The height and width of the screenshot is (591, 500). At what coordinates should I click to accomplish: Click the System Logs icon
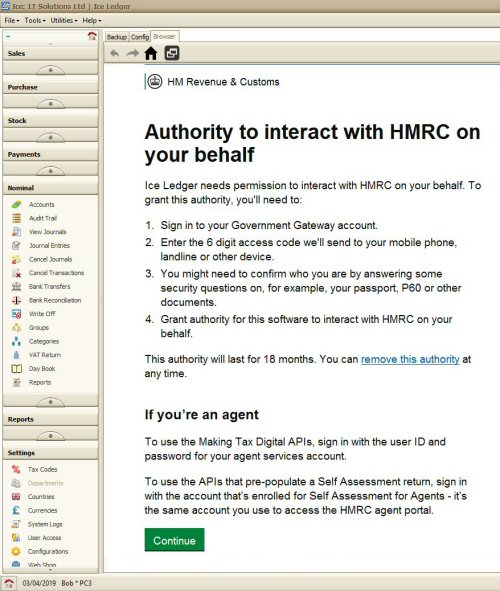(16, 524)
